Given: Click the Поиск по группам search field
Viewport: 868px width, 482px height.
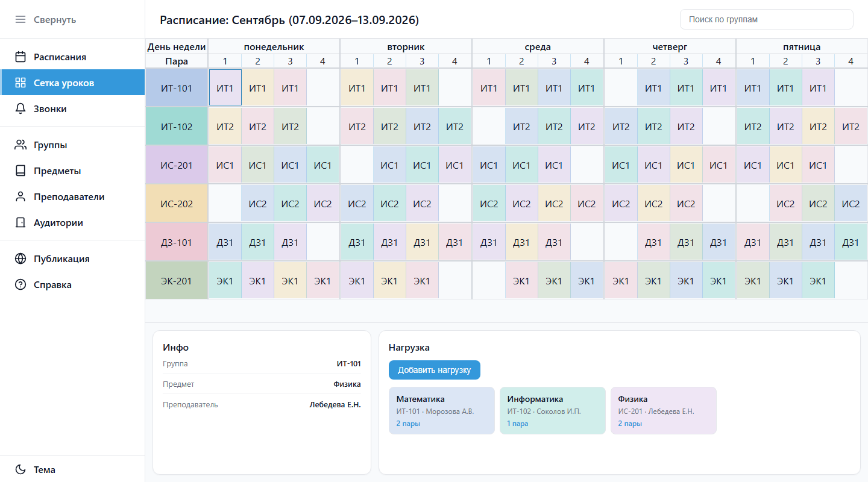Looking at the screenshot, I should point(767,19).
